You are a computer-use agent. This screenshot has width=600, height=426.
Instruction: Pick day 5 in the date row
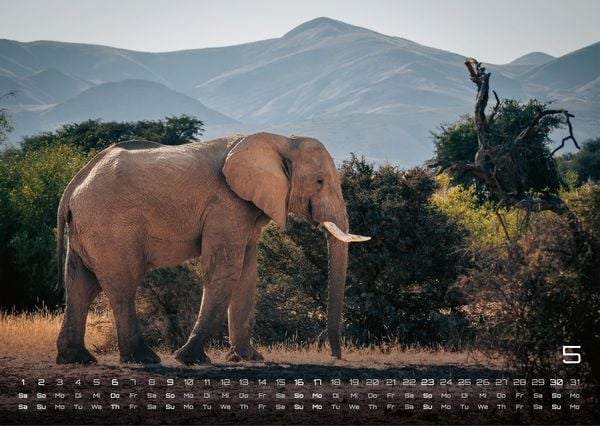(x=96, y=382)
